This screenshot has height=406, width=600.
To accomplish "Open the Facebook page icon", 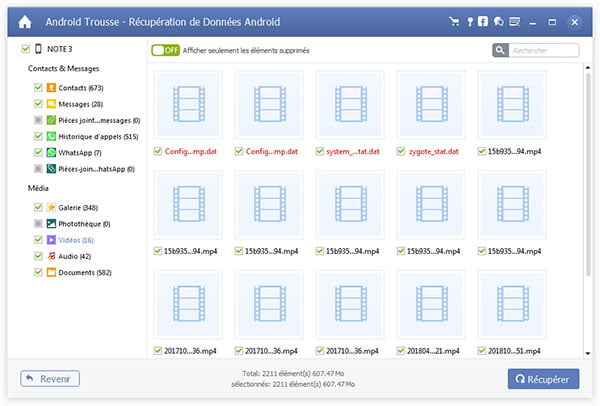I will [x=483, y=21].
